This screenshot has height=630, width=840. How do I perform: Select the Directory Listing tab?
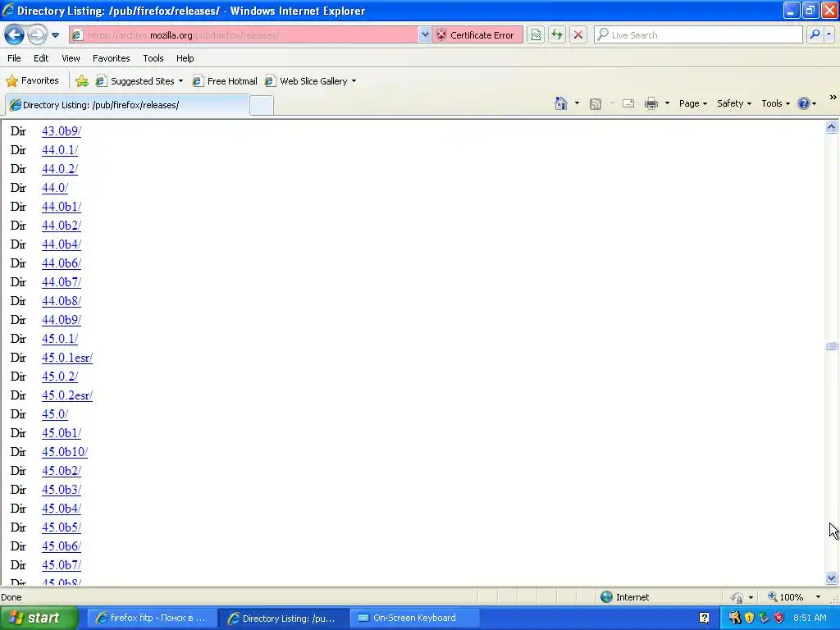coord(126,105)
